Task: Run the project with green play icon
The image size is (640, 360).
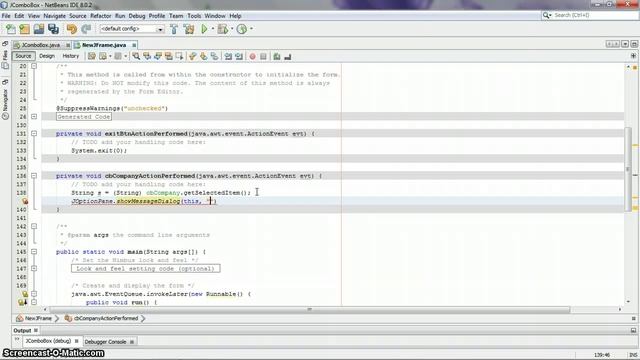Action: pos(204,29)
